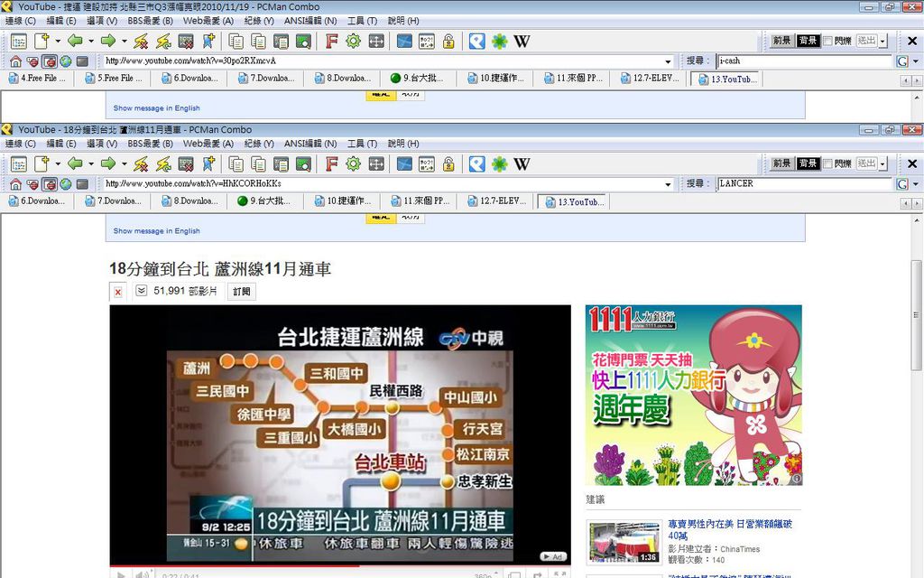Click fullscreen arrows icon in lower window
Viewport: 924px width, 578px height.
376,164
